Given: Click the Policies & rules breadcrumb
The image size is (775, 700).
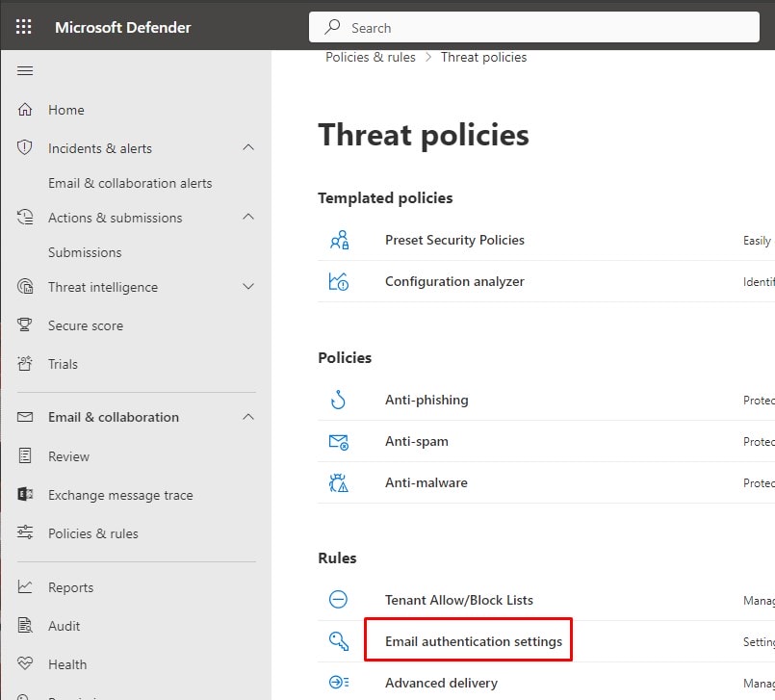Looking at the screenshot, I should 371,57.
